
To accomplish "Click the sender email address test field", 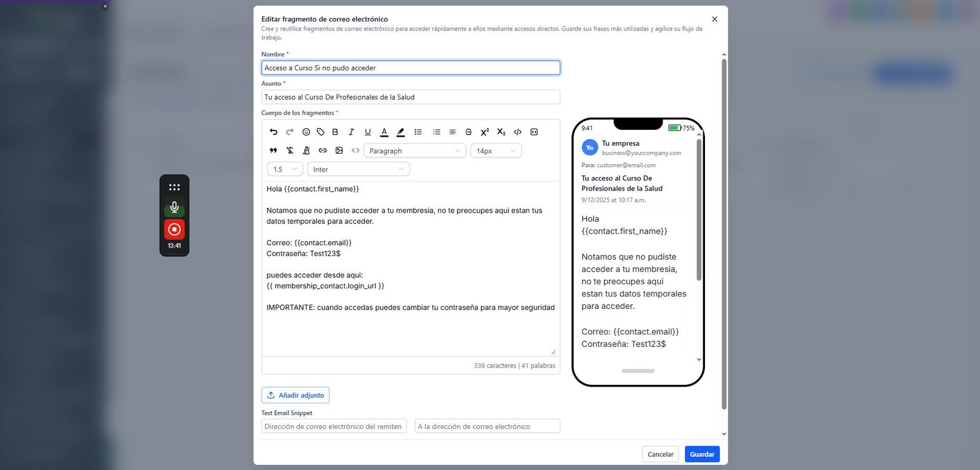I will 334,426.
